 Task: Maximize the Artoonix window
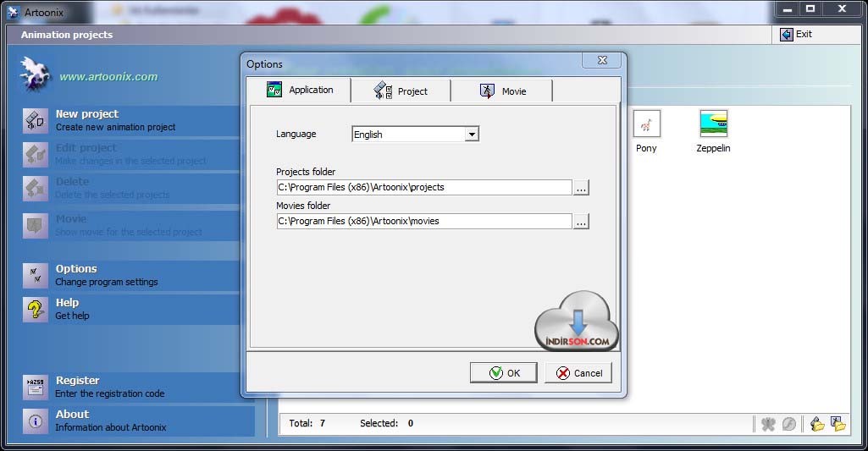[810, 8]
